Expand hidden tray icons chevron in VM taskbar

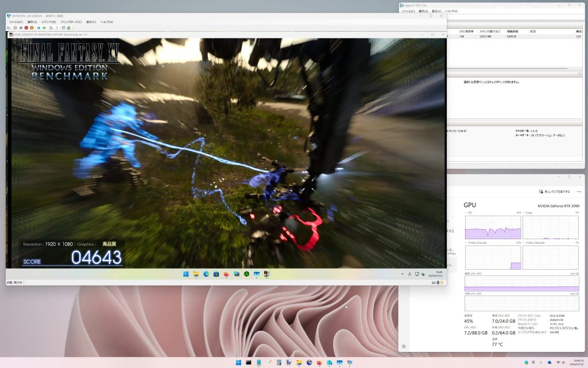point(403,274)
